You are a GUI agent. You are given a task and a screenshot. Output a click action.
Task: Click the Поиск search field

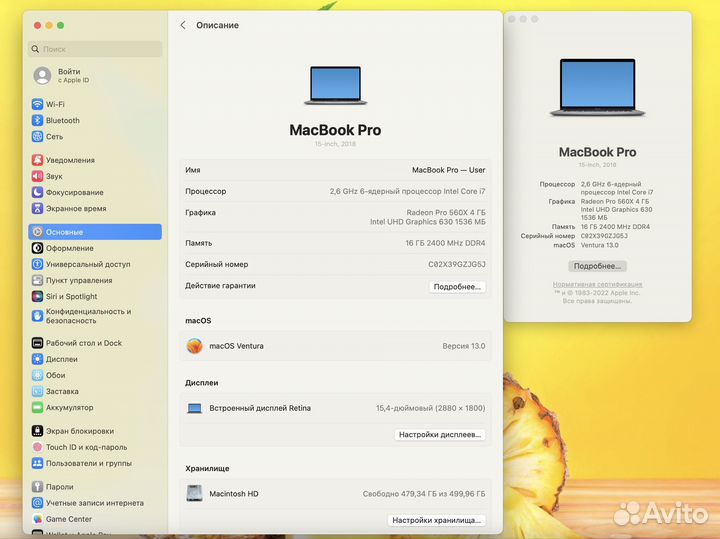point(95,49)
